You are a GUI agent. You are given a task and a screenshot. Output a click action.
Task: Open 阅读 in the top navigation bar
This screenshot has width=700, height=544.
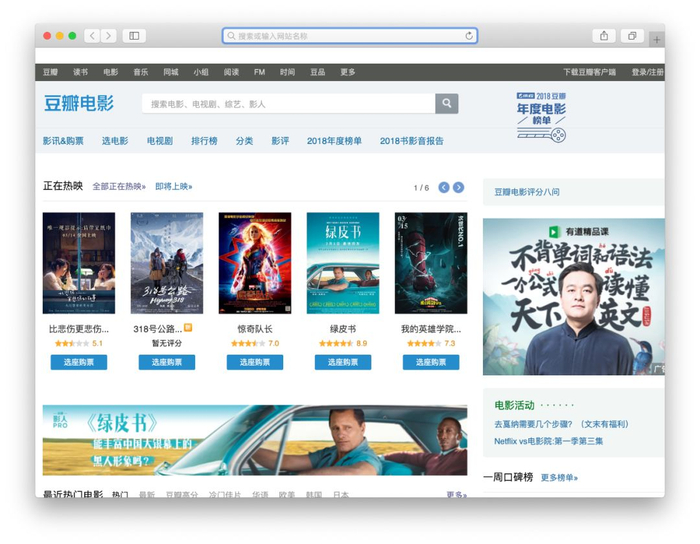(x=231, y=72)
